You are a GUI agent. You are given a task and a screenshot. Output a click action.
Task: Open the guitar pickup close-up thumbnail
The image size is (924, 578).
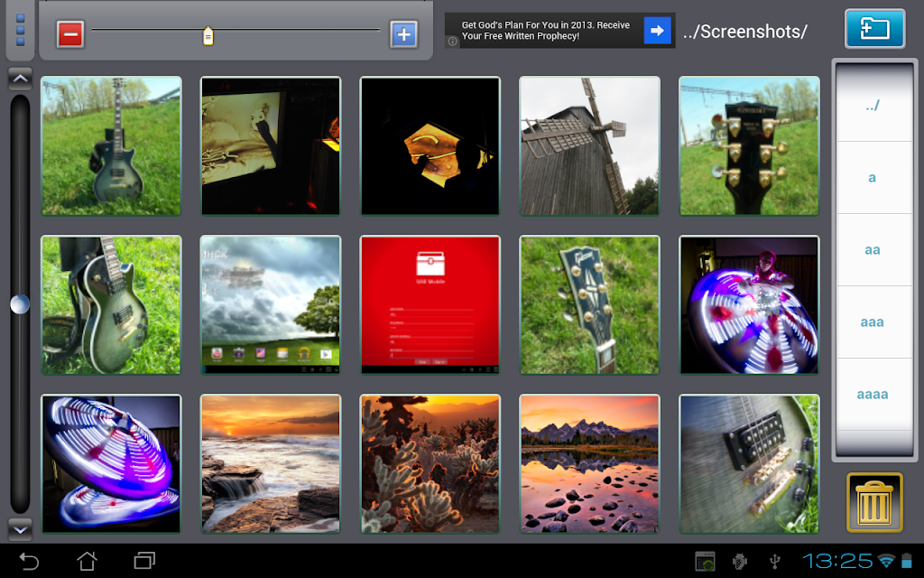tap(749, 464)
